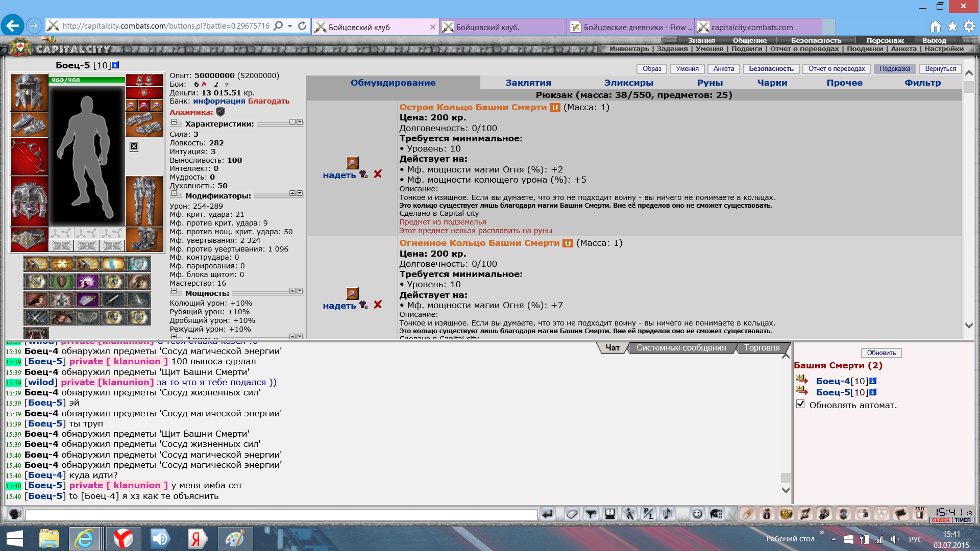Image resolution: width=980 pixels, height=551 pixels.
Task: Click the Вернуться button
Action: [x=940, y=69]
